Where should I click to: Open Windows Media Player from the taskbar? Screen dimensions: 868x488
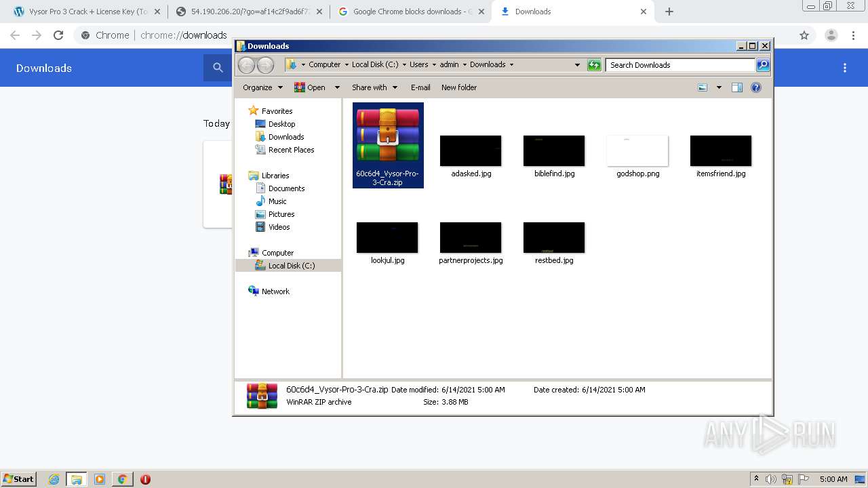(x=100, y=479)
